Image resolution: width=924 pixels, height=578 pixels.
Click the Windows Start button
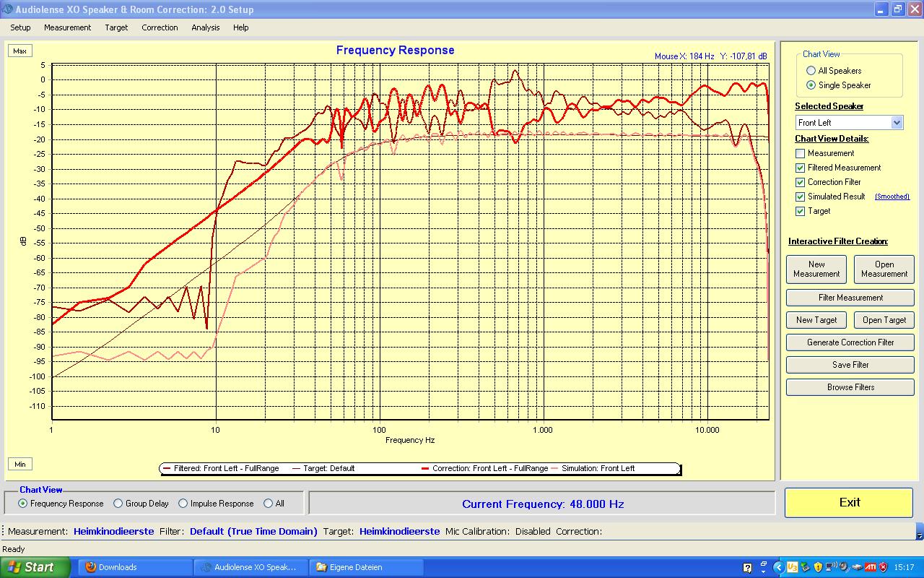[35, 567]
